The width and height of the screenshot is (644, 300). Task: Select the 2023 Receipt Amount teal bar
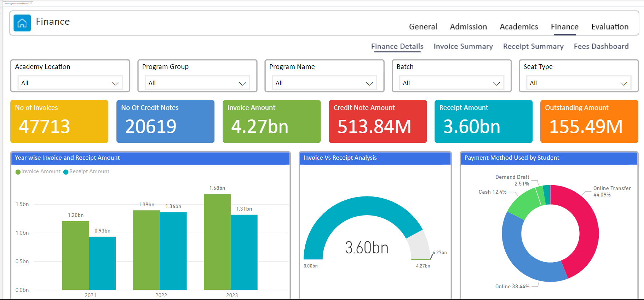(x=244, y=252)
